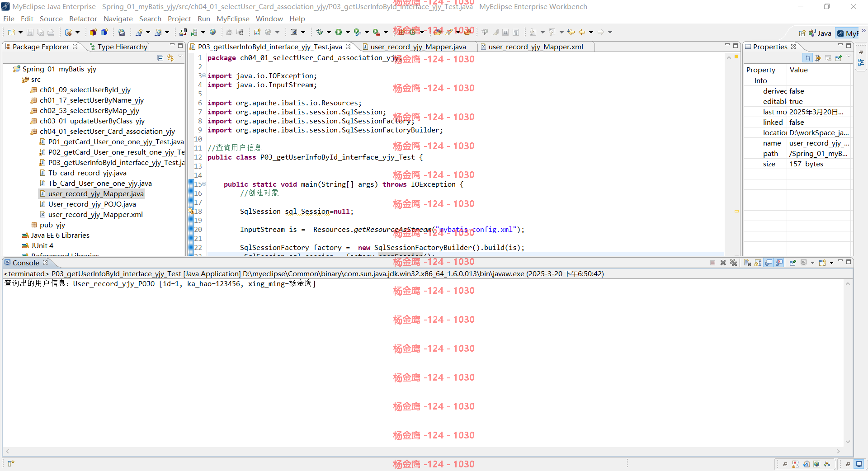Toggle Link with Editor in Package Explorer
The width and height of the screenshot is (868, 471).
[170, 58]
